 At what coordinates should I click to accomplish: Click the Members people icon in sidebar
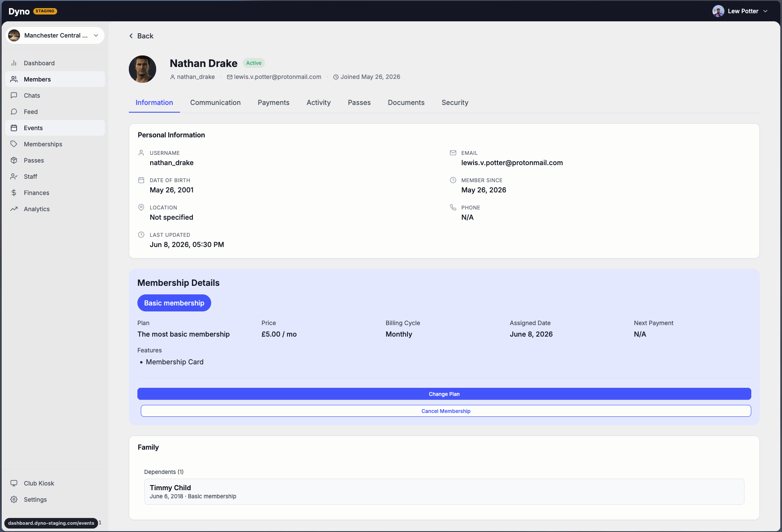14,79
